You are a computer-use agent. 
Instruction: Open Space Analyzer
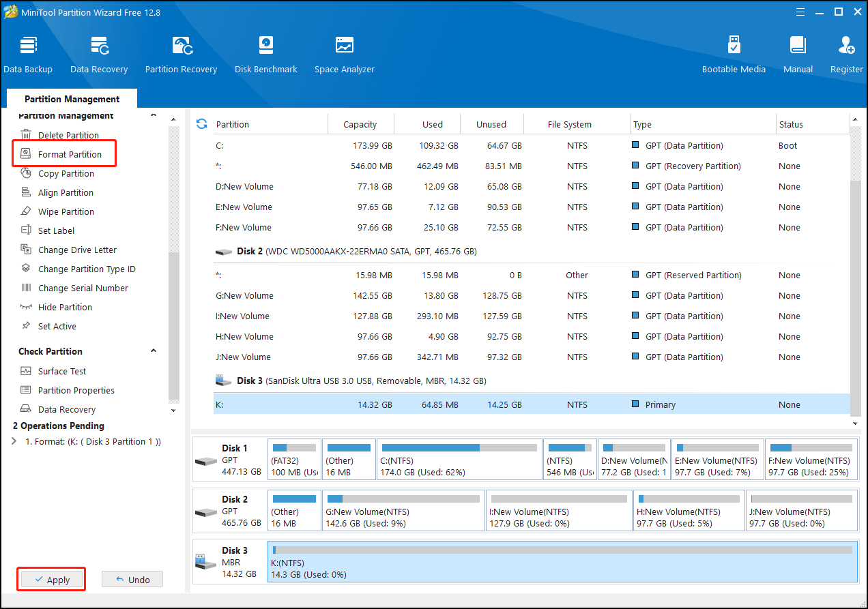344,55
